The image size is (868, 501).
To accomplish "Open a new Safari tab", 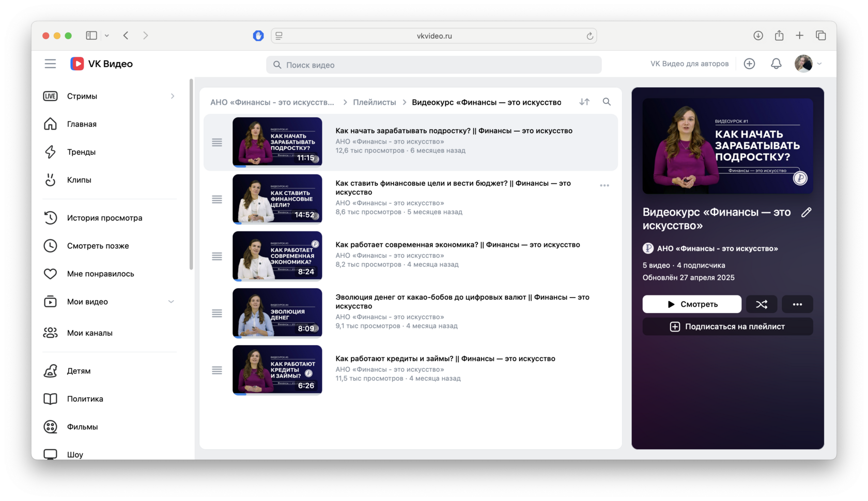I will tap(800, 36).
